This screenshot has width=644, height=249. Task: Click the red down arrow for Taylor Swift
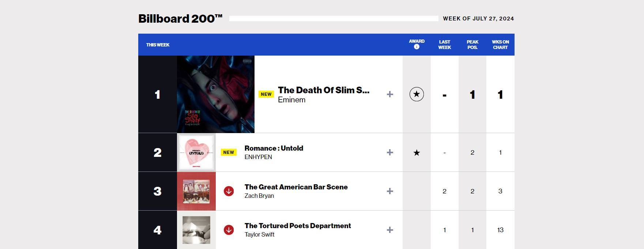pyautogui.click(x=229, y=230)
